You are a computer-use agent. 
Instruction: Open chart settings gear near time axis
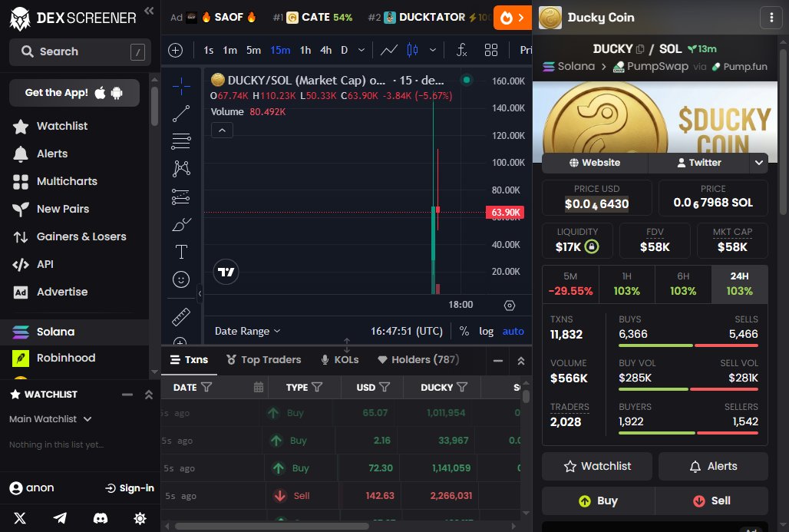[x=510, y=305]
